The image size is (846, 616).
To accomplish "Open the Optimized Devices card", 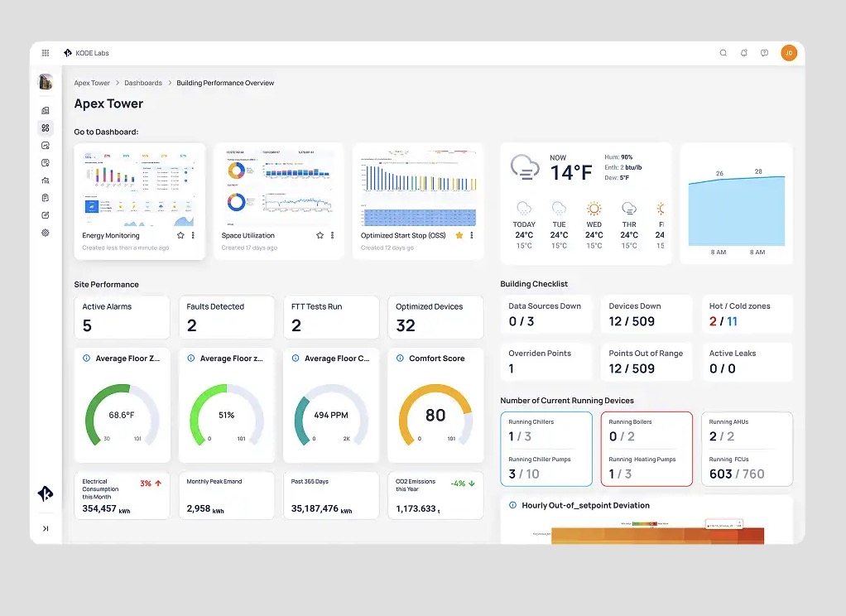I will (435, 317).
